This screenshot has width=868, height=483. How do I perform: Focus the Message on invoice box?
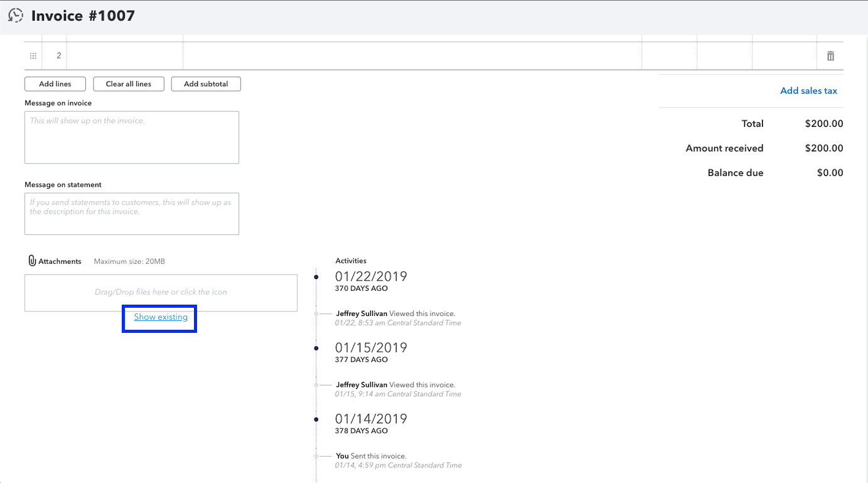132,138
